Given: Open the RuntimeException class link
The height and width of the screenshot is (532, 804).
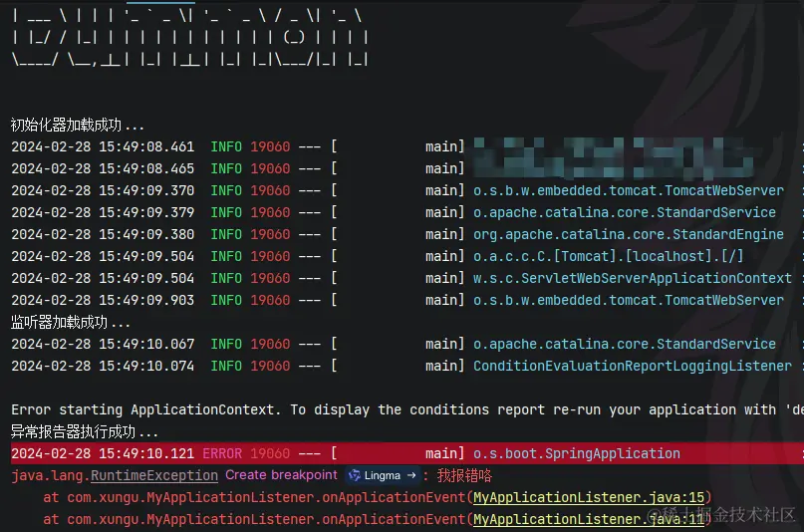Looking at the screenshot, I should [x=154, y=475].
